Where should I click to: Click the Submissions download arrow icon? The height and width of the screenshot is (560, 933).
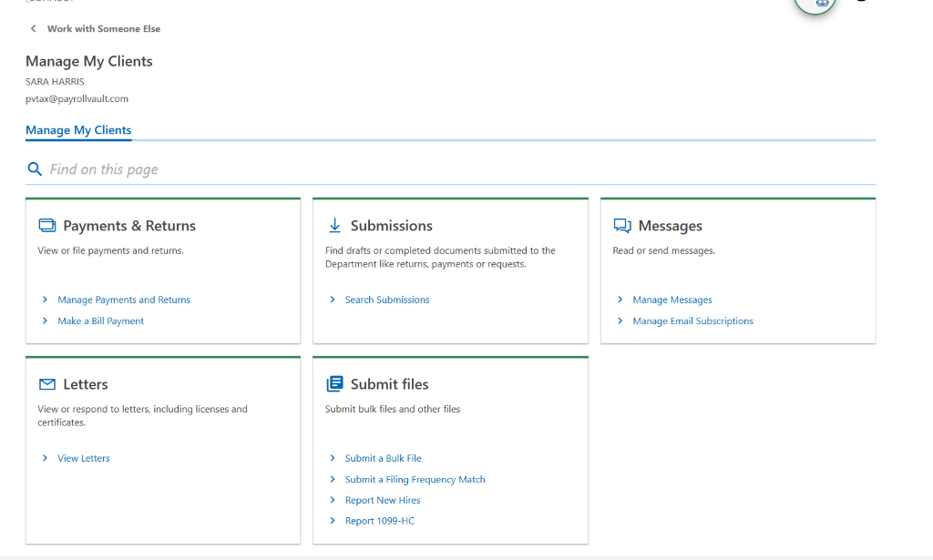coord(335,225)
